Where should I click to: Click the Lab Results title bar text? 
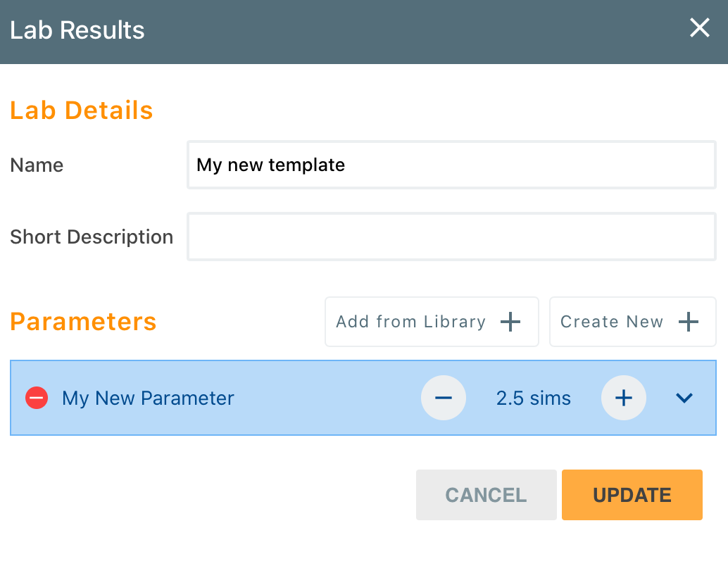coord(77,30)
